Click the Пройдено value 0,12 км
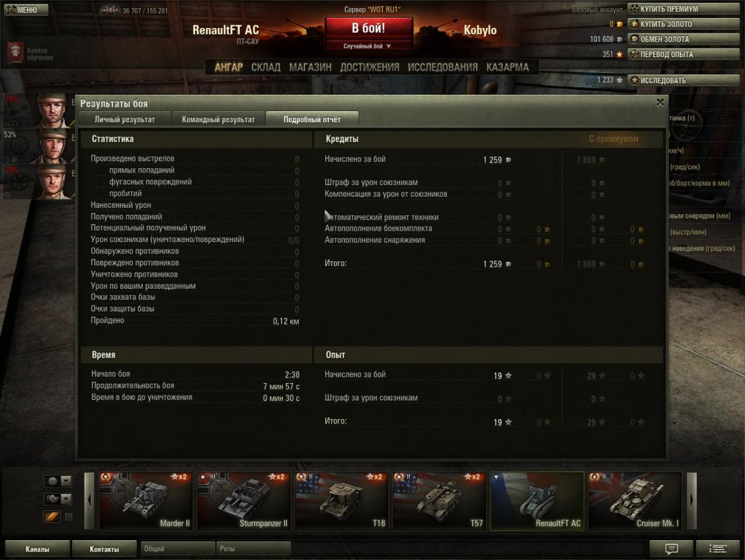Screen dimensions: 745x560 point(286,321)
